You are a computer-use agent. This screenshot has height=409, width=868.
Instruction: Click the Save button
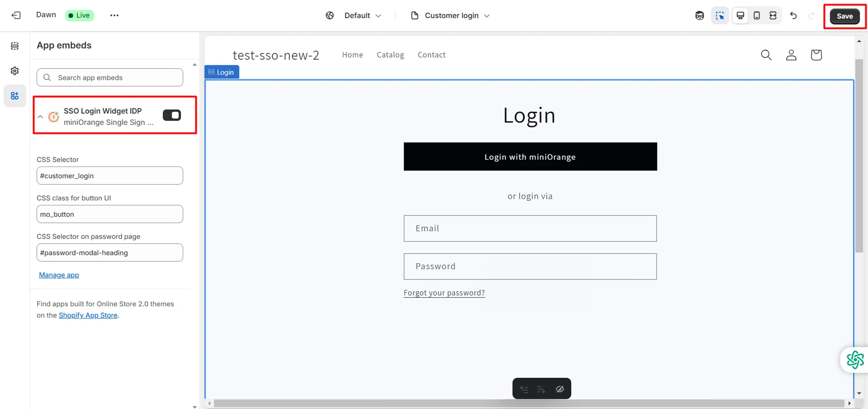844,16
